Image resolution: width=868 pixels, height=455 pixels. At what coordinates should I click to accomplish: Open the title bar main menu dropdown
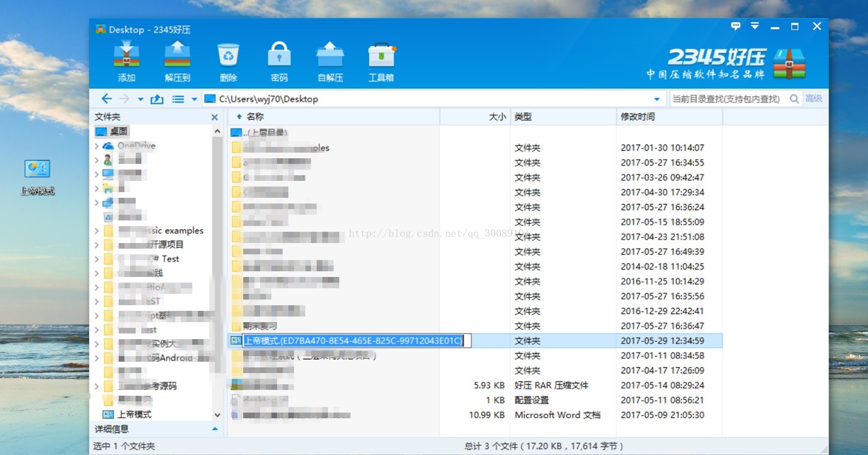coord(755,26)
